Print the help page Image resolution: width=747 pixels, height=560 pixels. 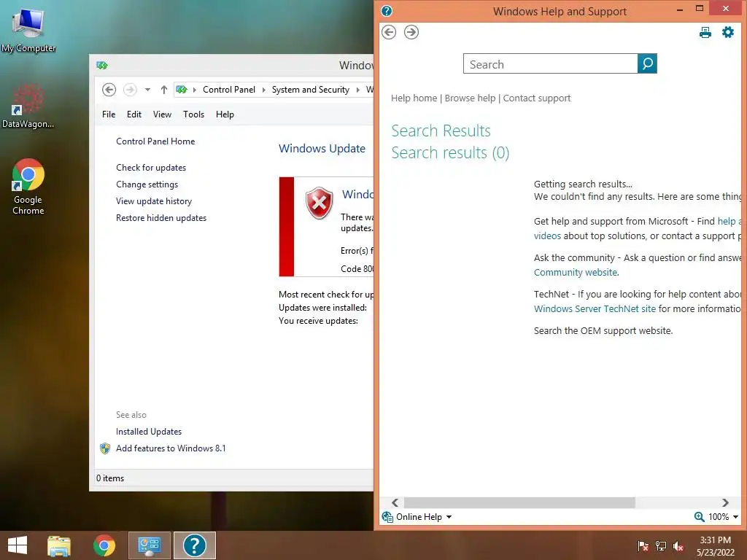(705, 32)
